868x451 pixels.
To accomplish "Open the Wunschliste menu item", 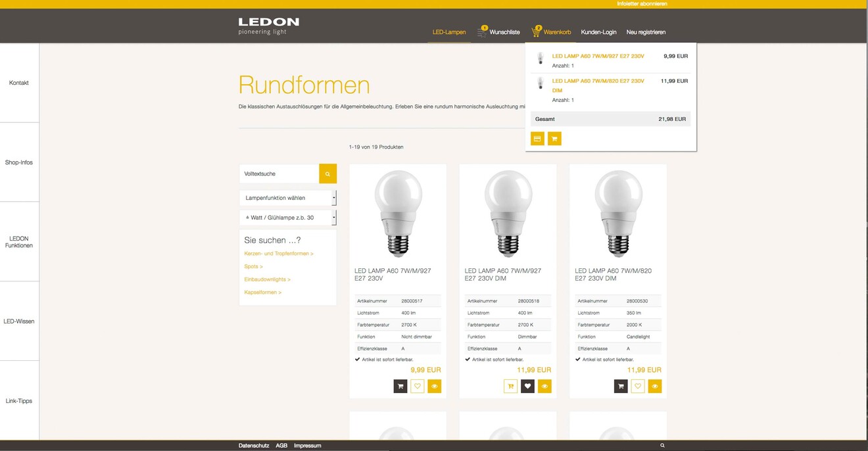I will coord(505,32).
